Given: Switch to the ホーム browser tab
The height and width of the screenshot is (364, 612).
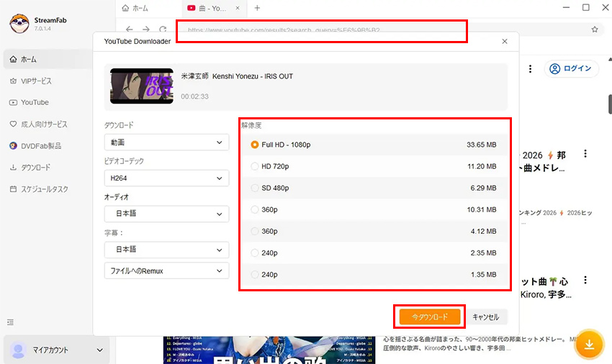Looking at the screenshot, I should [135, 8].
